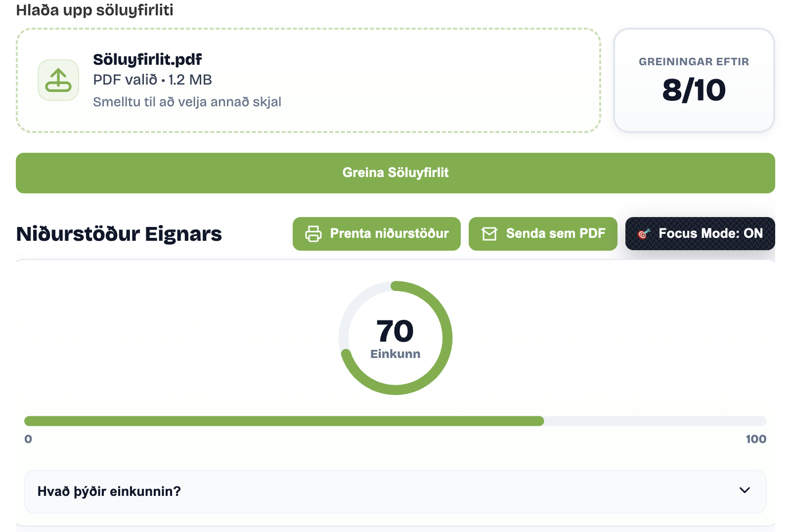Click "Smelltu til að velja annað skjal"

click(x=187, y=102)
